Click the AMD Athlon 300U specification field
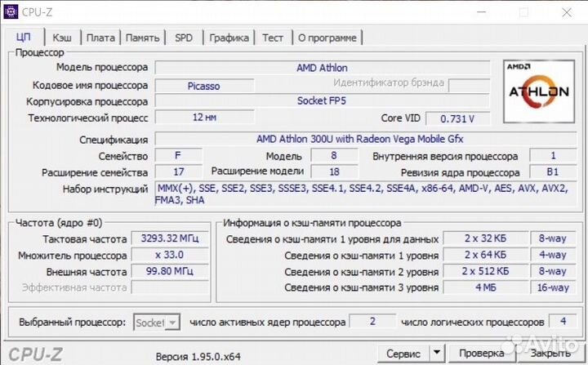The height and width of the screenshot is (365, 588). coord(366,139)
